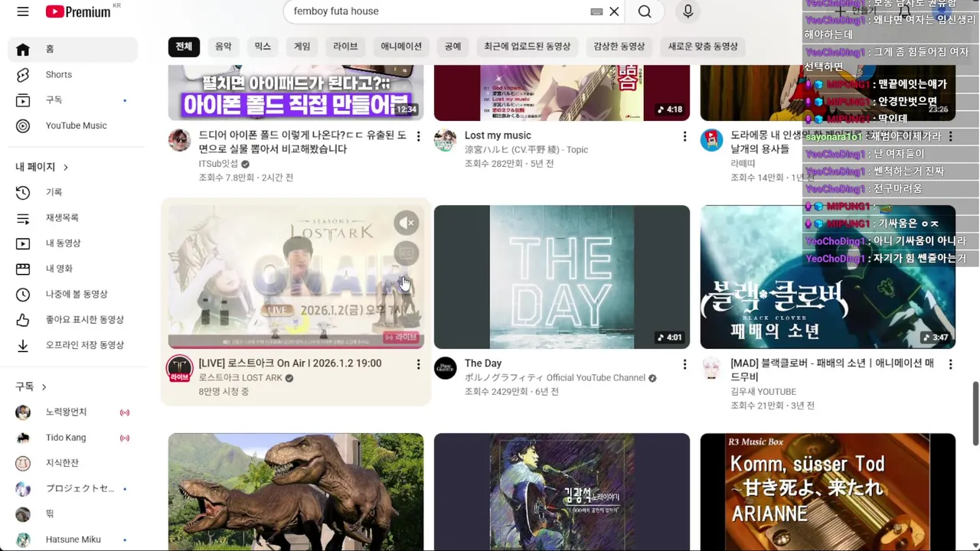Select the 애니메이션 filter chip
The image size is (980, 551).
401,47
